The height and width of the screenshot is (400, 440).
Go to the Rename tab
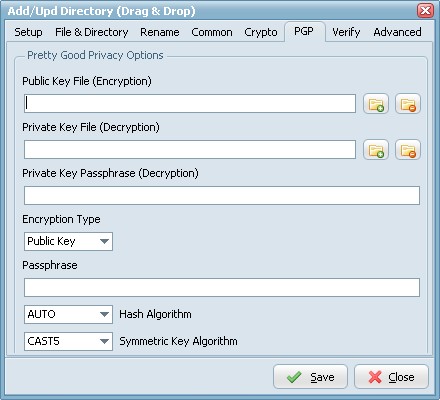click(160, 32)
